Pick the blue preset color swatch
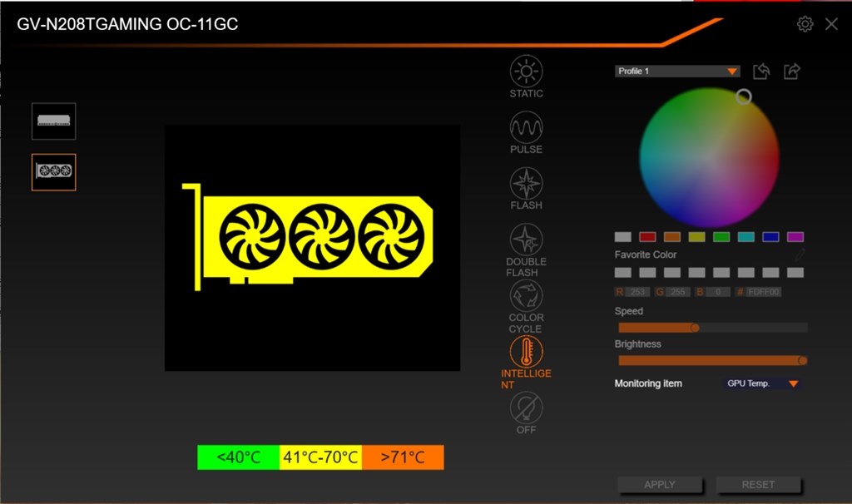This screenshot has width=852, height=504. (x=770, y=237)
